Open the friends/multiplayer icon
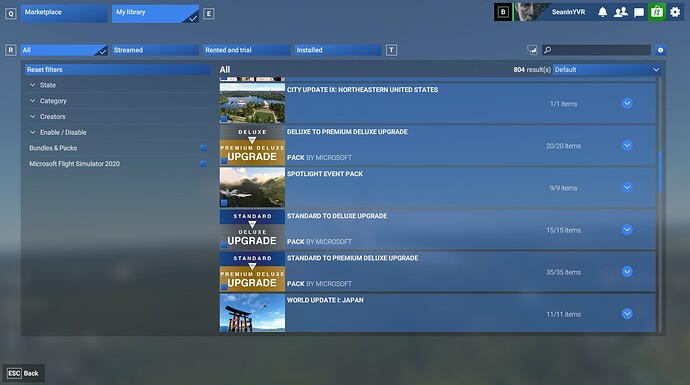 620,12
